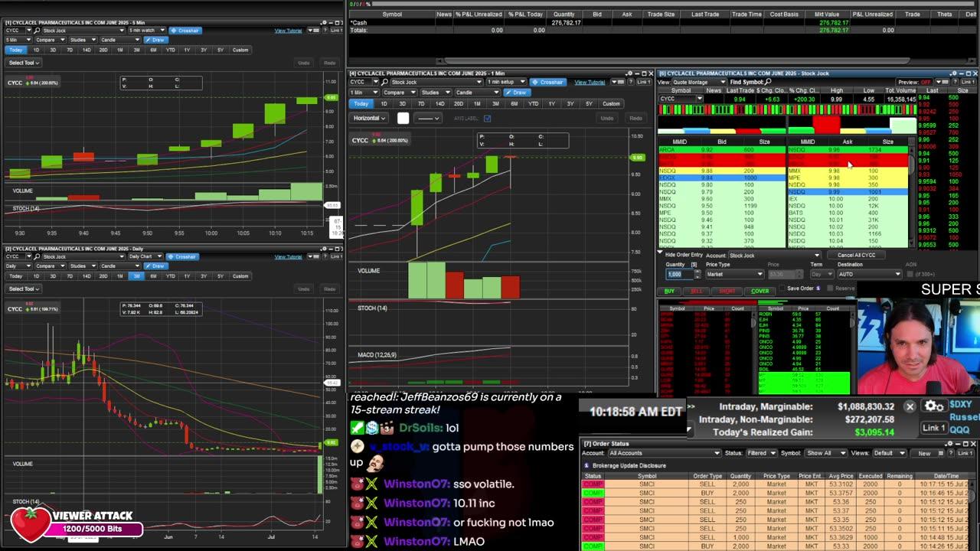Viewport: 980px width, 551px height.
Task: Select 6M range tab in Daily chart
Action: tap(154, 275)
